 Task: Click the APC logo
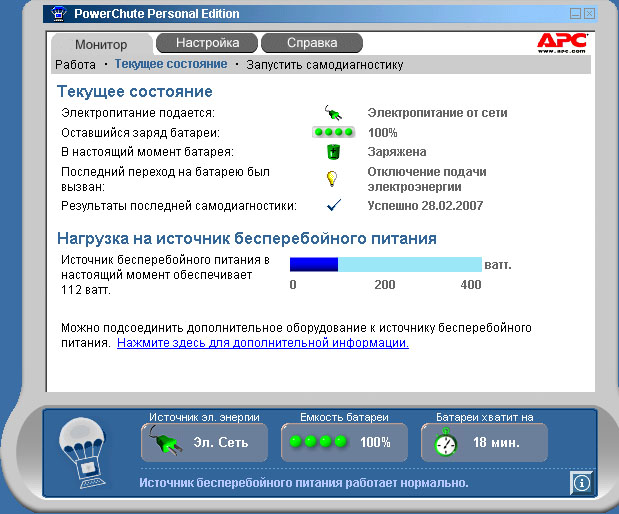coord(562,43)
